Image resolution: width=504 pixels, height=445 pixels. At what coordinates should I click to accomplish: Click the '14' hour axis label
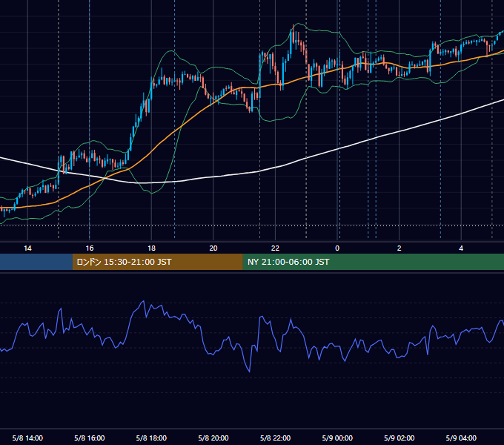(27, 248)
